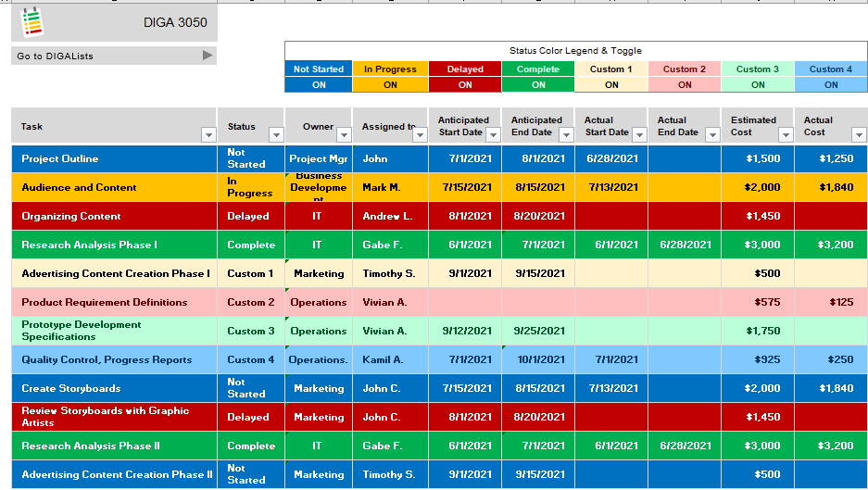Viewport: 868px width, 490px height.
Task: Open the Anticipated Start Date filter arrow
Action: [492, 135]
